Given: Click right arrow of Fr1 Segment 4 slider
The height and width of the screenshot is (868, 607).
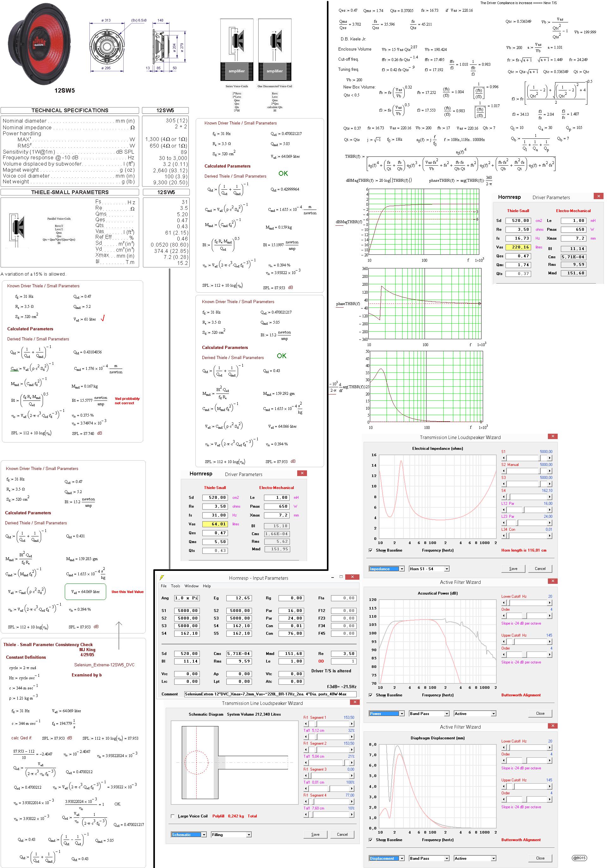Looking at the screenshot, I should pos(353,802).
